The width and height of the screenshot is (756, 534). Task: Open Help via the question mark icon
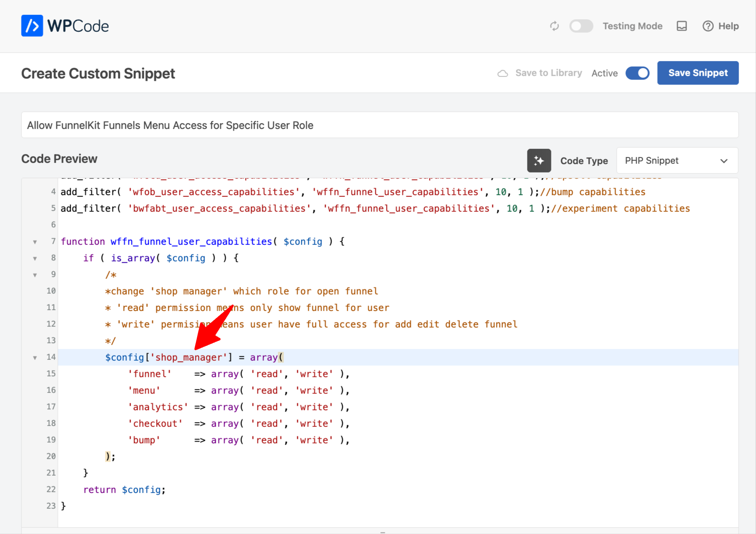click(x=708, y=26)
